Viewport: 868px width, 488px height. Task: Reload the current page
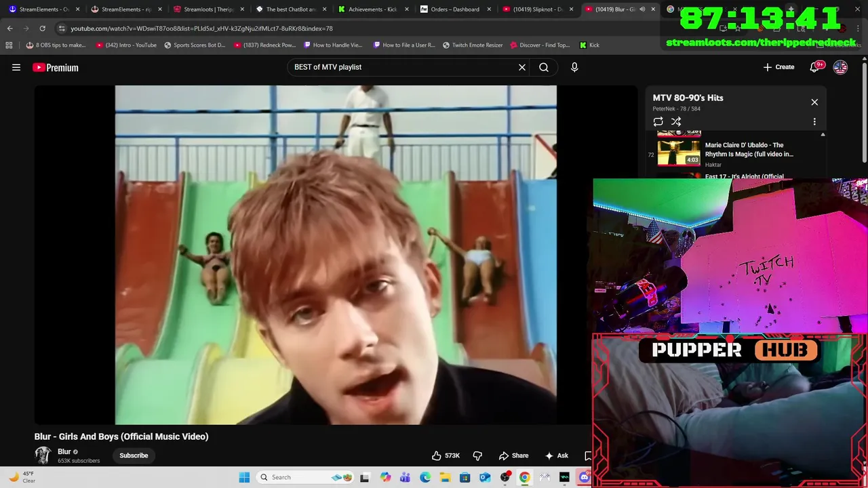click(x=42, y=28)
